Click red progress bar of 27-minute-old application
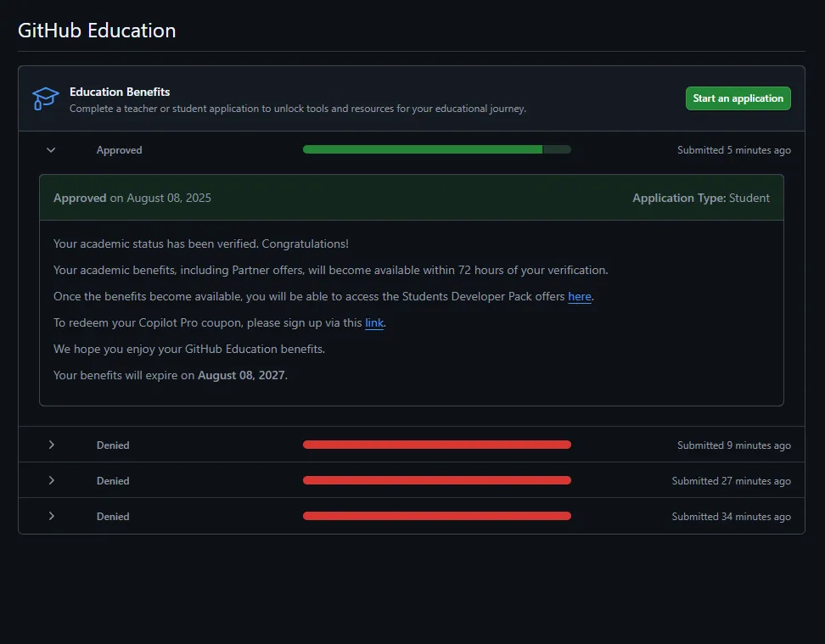Image resolution: width=825 pixels, height=644 pixels. 436,480
